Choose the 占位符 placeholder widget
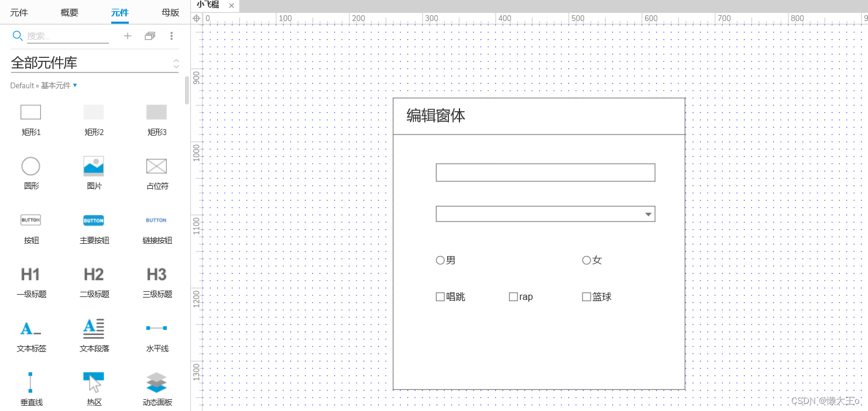Screen dimensions: 868x411 (156, 166)
